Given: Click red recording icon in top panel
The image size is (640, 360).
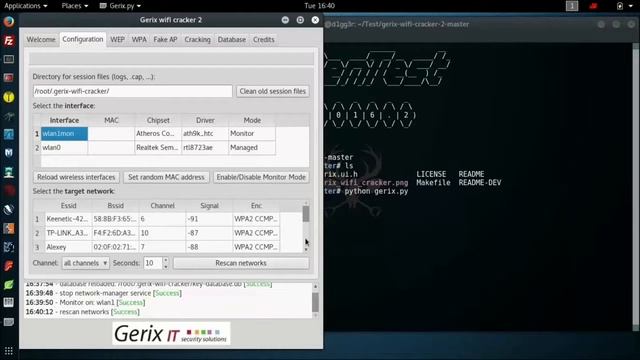Looking at the screenshot, I should coord(593,6).
